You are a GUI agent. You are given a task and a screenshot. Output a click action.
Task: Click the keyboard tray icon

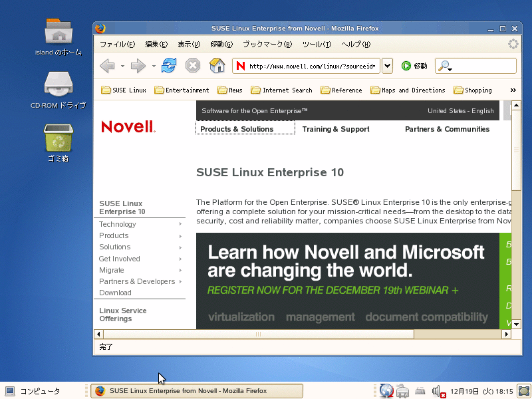click(x=420, y=391)
